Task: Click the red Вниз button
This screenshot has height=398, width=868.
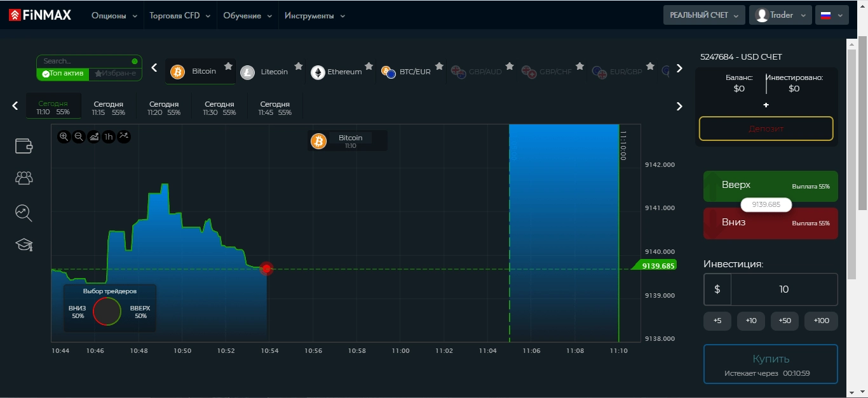Action: click(x=770, y=223)
